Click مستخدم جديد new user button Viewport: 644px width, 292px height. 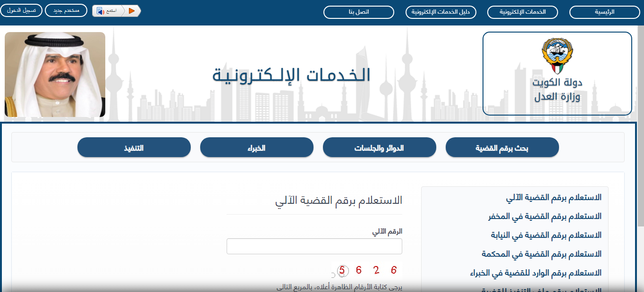[x=66, y=10]
